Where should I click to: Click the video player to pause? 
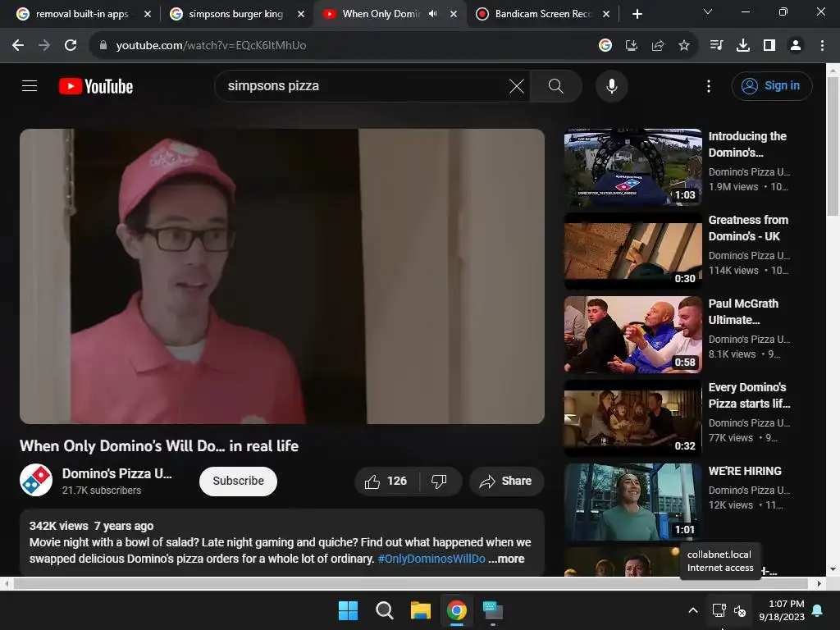pyautogui.click(x=282, y=276)
